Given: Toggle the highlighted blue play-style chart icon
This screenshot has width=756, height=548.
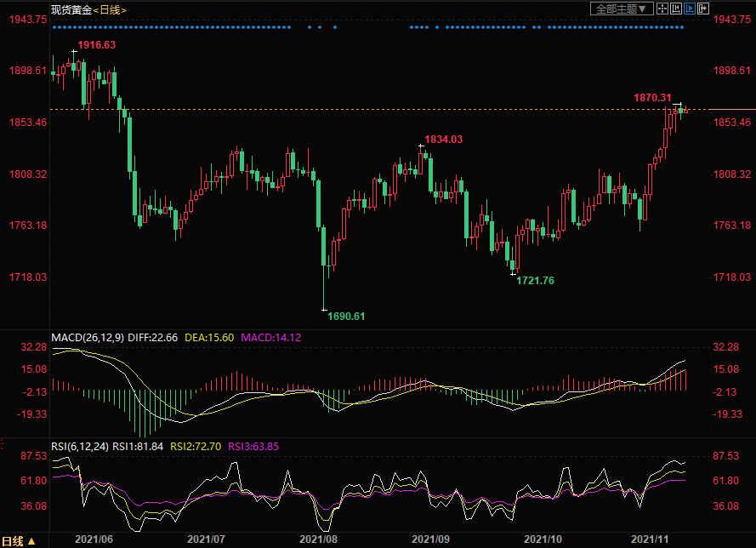Looking at the screenshot, I should point(690,9).
